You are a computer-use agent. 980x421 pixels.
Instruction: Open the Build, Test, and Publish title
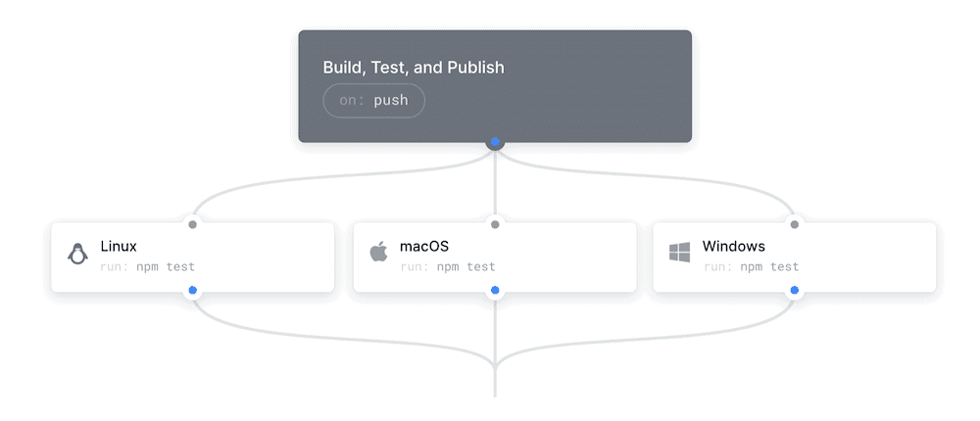pyautogui.click(x=413, y=68)
